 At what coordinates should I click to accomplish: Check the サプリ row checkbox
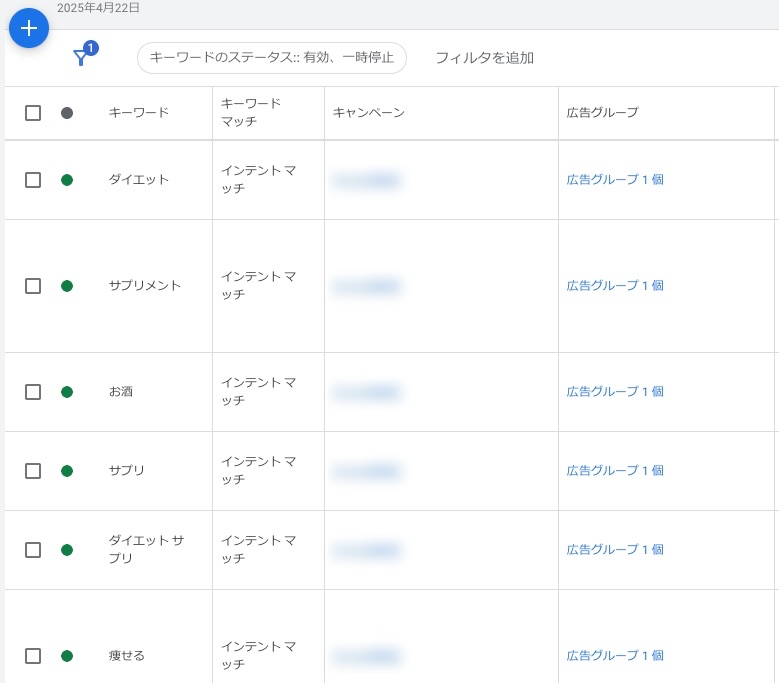[x=33, y=471]
